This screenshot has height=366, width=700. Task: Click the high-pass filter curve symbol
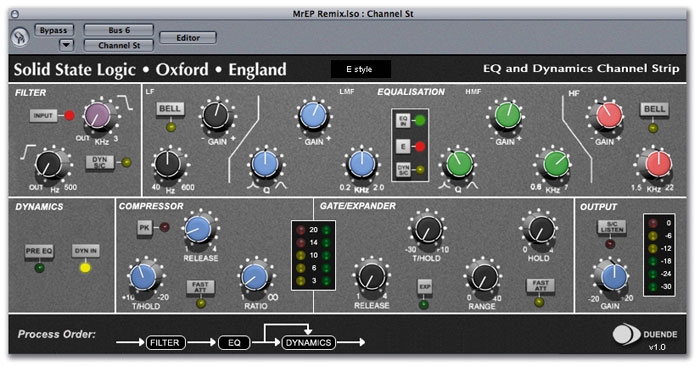[28, 152]
